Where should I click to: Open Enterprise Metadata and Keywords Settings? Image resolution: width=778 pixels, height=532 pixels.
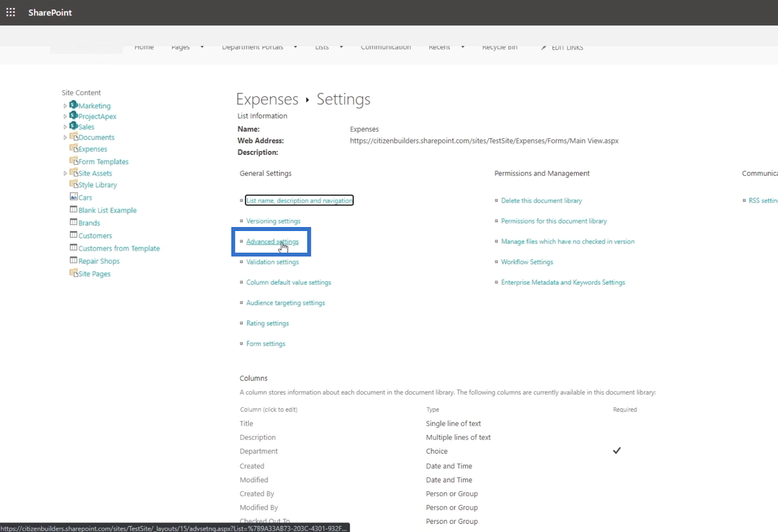pyautogui.click(x=563, y=282)
